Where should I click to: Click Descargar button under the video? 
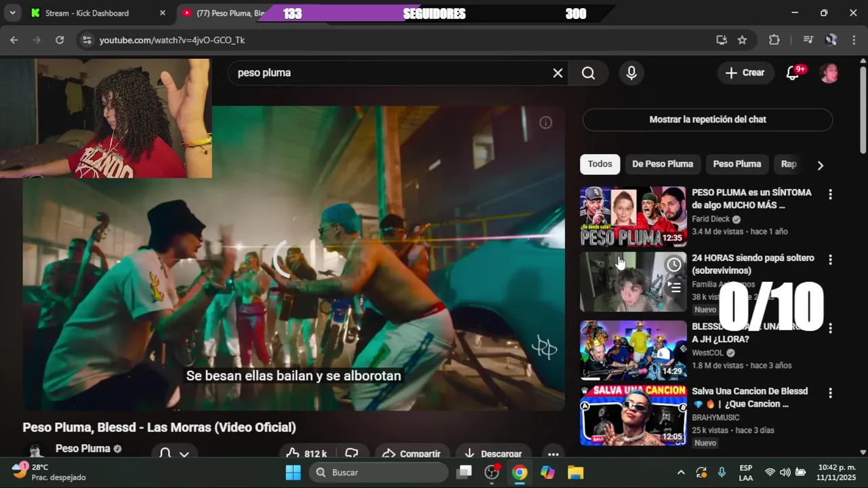(493, 453)
